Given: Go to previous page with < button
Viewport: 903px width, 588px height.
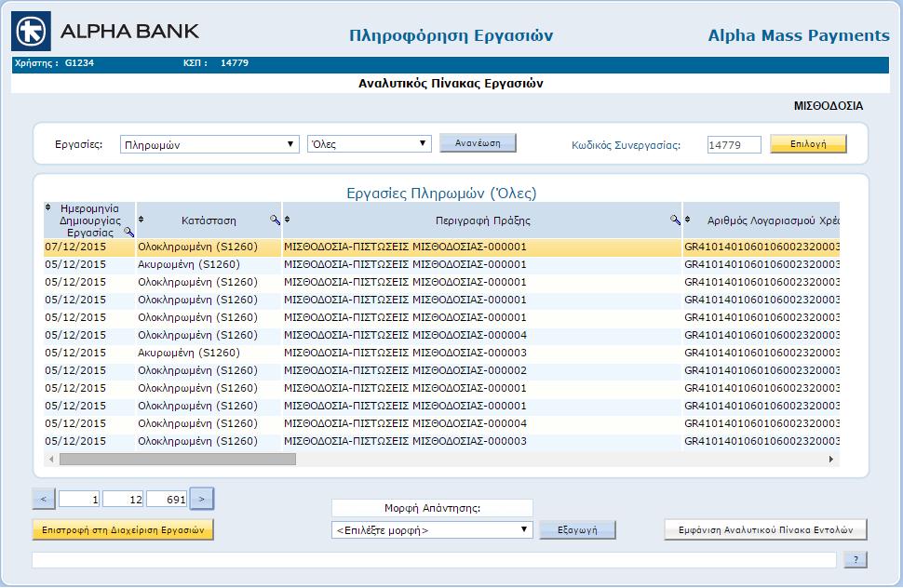Looking at the screenshot, I should [44, 499].
